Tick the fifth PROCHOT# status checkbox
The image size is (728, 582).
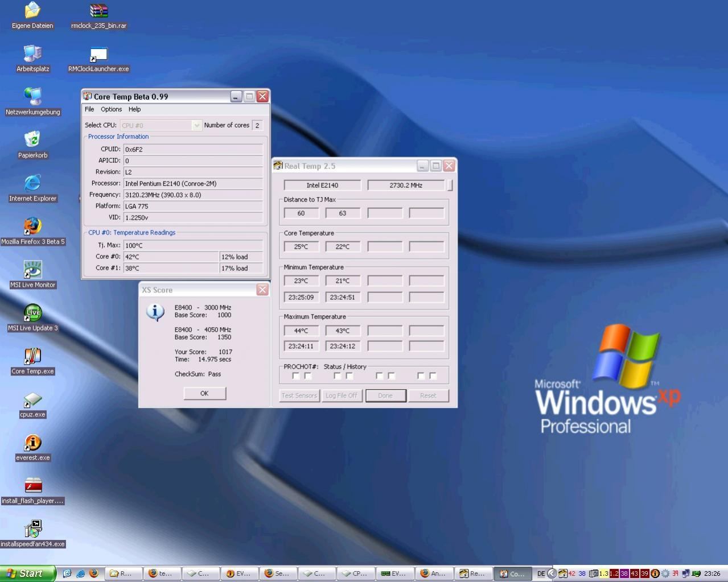pyautogui.click(x=380, y=376)
